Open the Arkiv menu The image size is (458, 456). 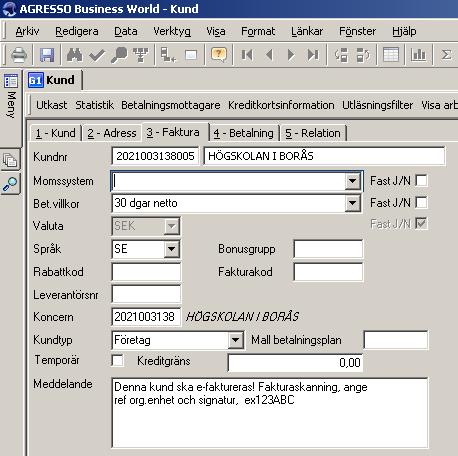click(27, 31)
